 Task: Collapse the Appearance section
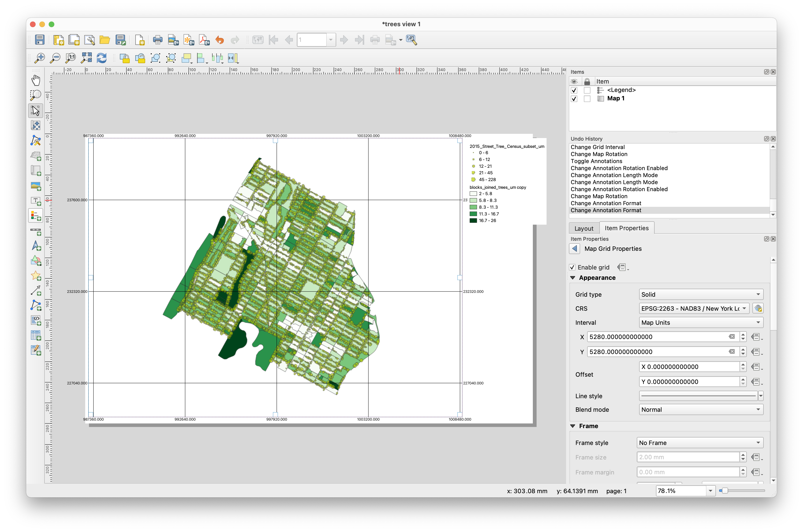point(573,278)
